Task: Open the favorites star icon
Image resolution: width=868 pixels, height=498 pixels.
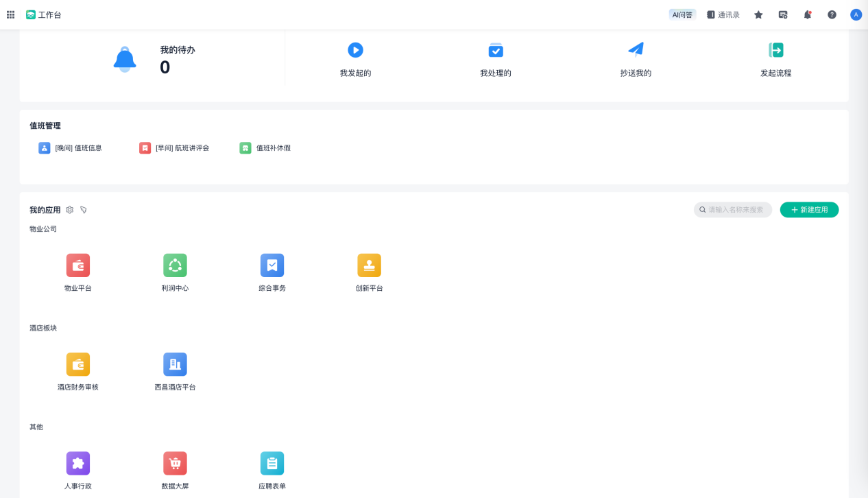Action: 758,14
